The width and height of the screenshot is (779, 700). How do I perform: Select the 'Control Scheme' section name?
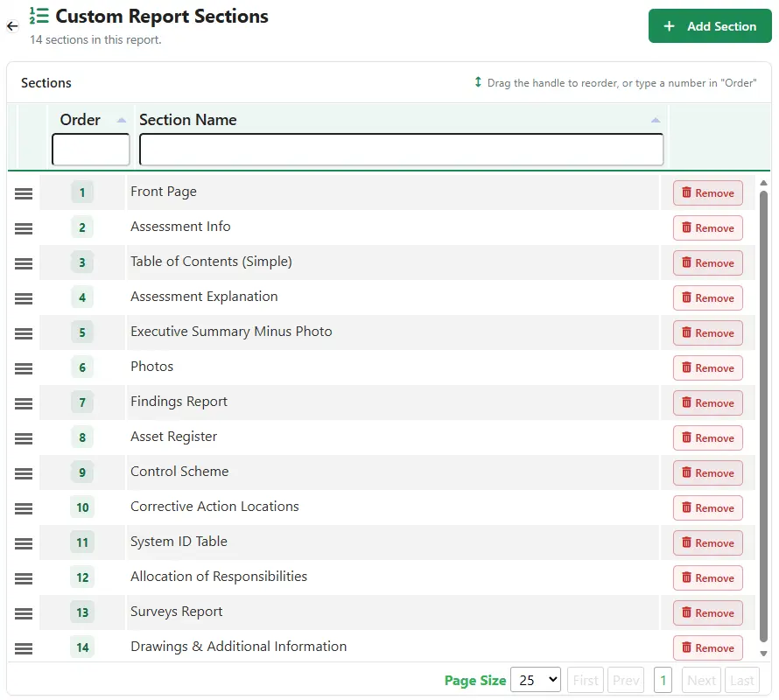179,472
